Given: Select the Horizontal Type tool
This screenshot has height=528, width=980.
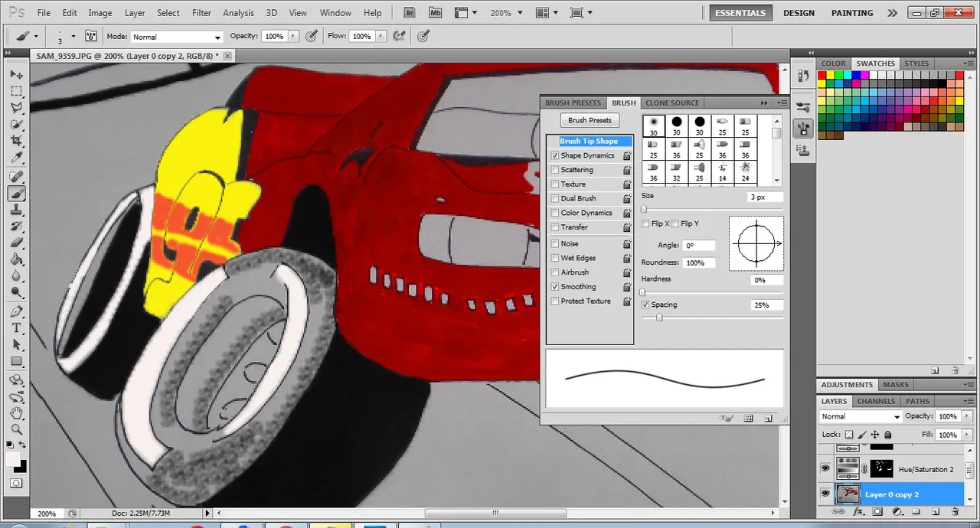Looking at the screenshot, I should 16,328.
